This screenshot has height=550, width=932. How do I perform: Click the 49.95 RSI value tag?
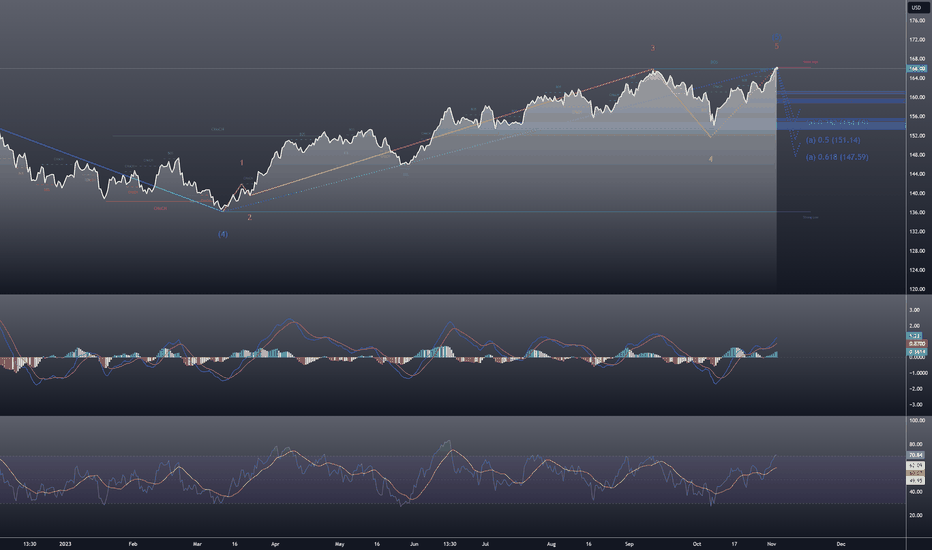pyautogui.click(x=916, y=480)
